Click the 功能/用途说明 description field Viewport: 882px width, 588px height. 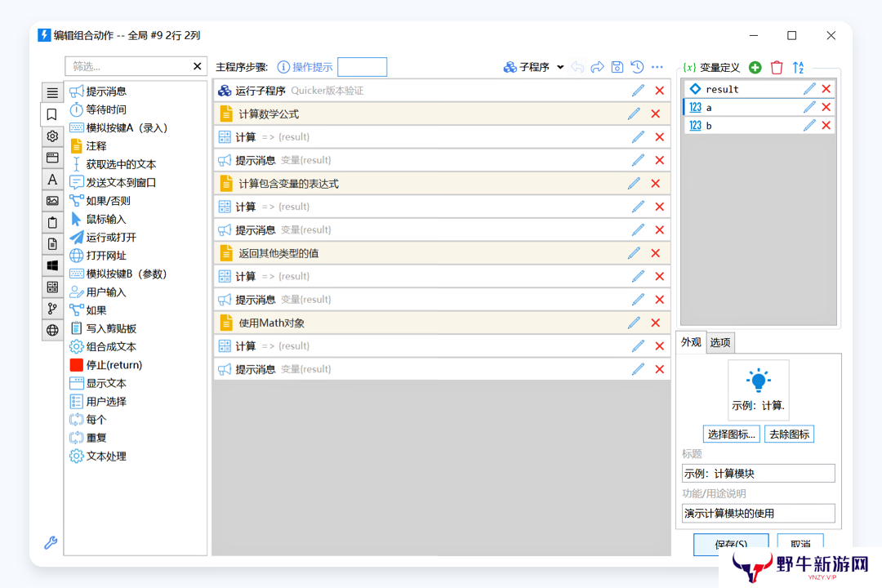pos(758,513)
